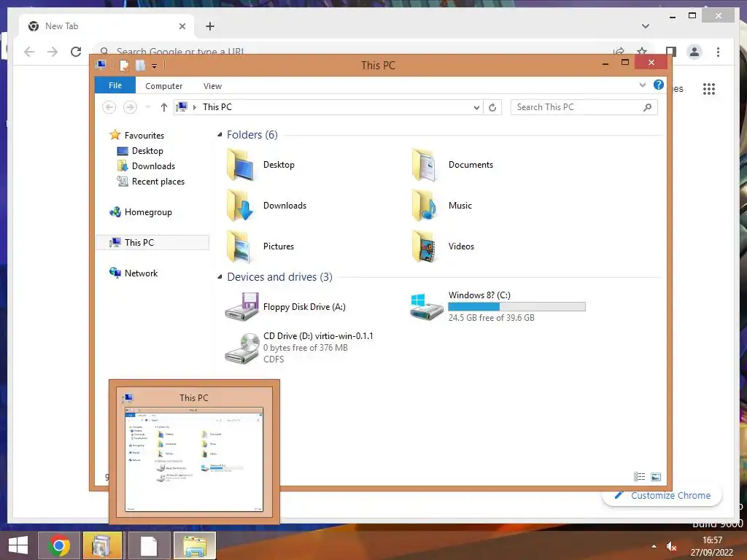747x560 pixels.
Task: Click C: drive capacity bar
Action: point(516,307)
